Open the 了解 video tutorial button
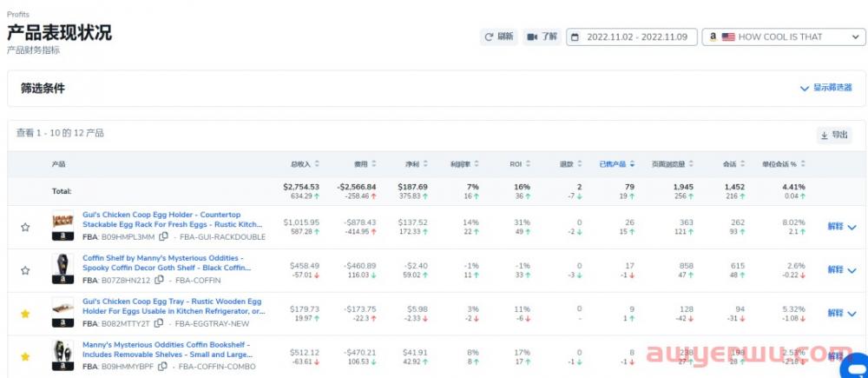Image resolution: width=868 pixels, height=378 pixels. (542, 37)
